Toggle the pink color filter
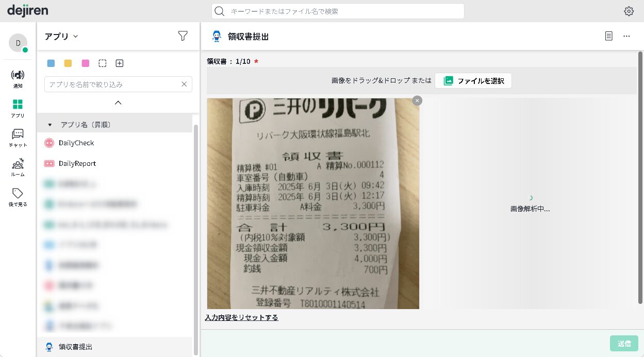Image resolution: width=644 pixels, height=357 pixels. click(86, 63)
